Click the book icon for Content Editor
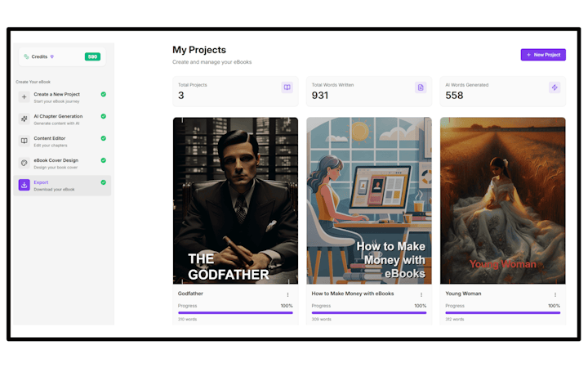 [x=24, y=141]
